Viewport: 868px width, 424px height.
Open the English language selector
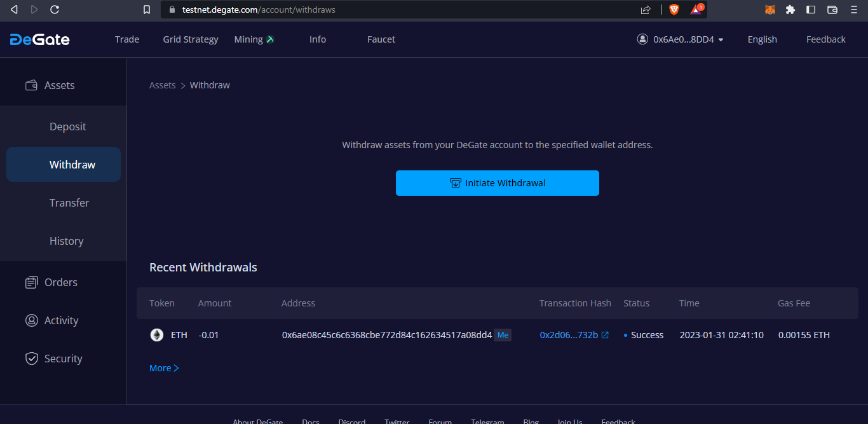(x=763, y=39)
